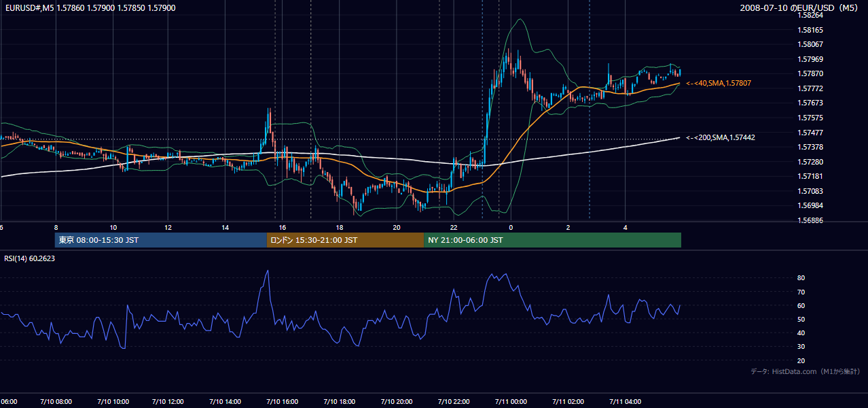Click price axis label 1.57477
Screen dimensions: 868x408
(810, 133)
